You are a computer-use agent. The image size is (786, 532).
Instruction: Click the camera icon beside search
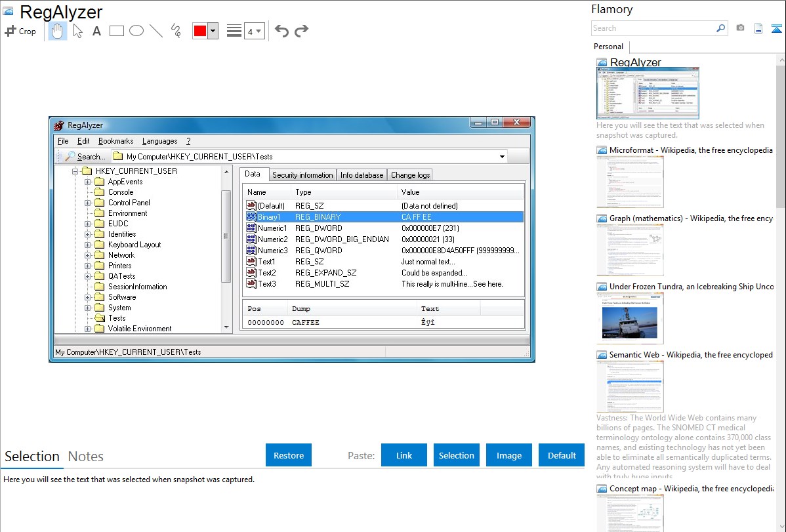point(740,28)
